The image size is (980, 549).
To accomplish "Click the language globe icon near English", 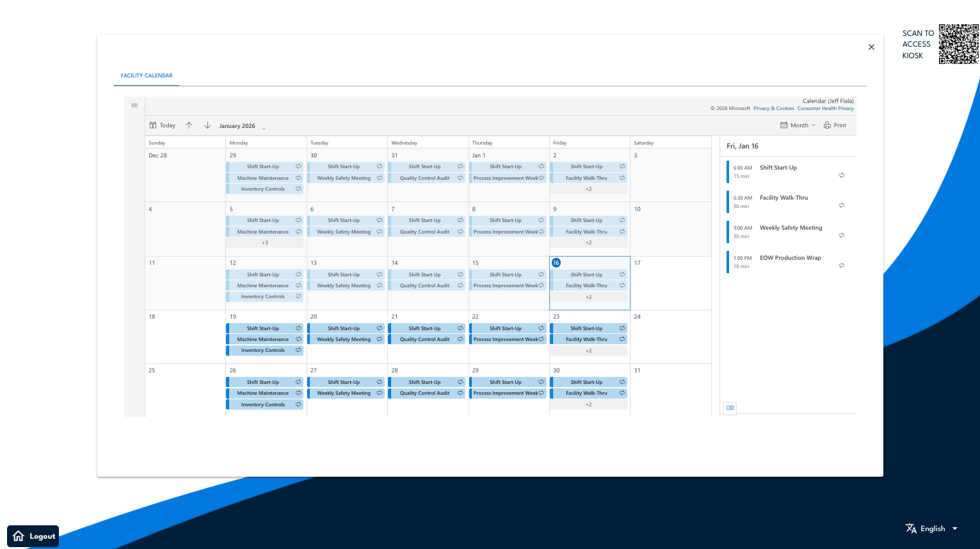I will [x=911, y=528].
